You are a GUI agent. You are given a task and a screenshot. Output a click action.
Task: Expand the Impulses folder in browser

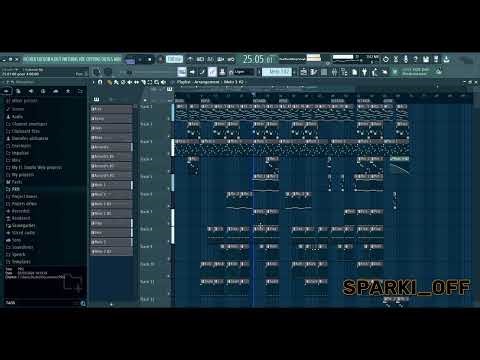pyautogui.click(x=17, y=153)
